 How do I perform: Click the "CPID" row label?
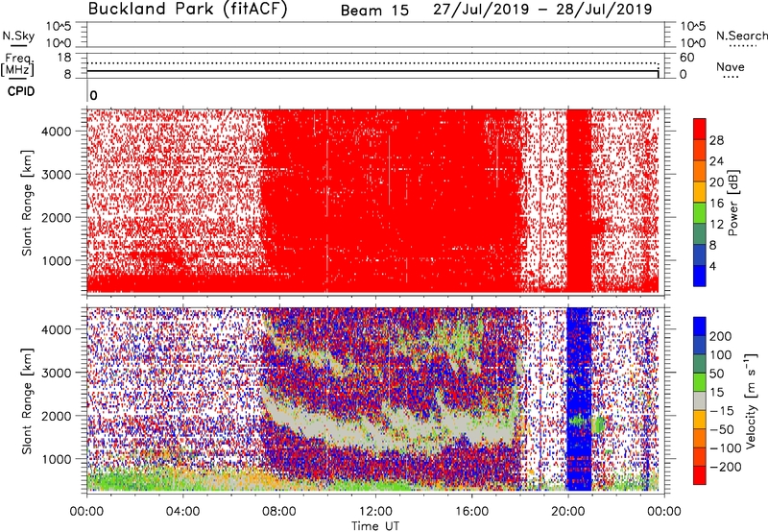tap(21, 91)
